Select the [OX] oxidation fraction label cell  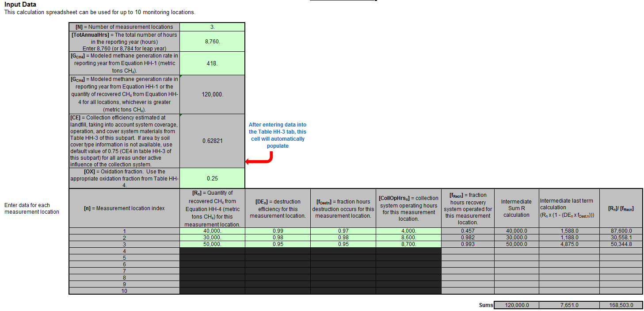(x=124, y=178)
